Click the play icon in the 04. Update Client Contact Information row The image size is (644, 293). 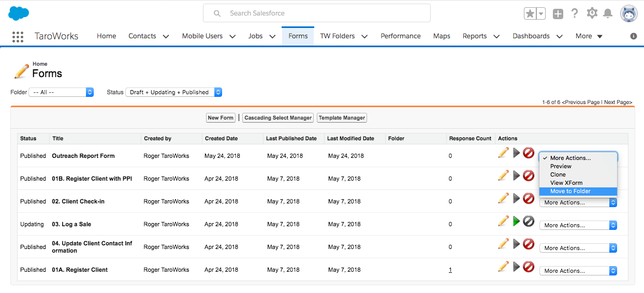[516, 244]
